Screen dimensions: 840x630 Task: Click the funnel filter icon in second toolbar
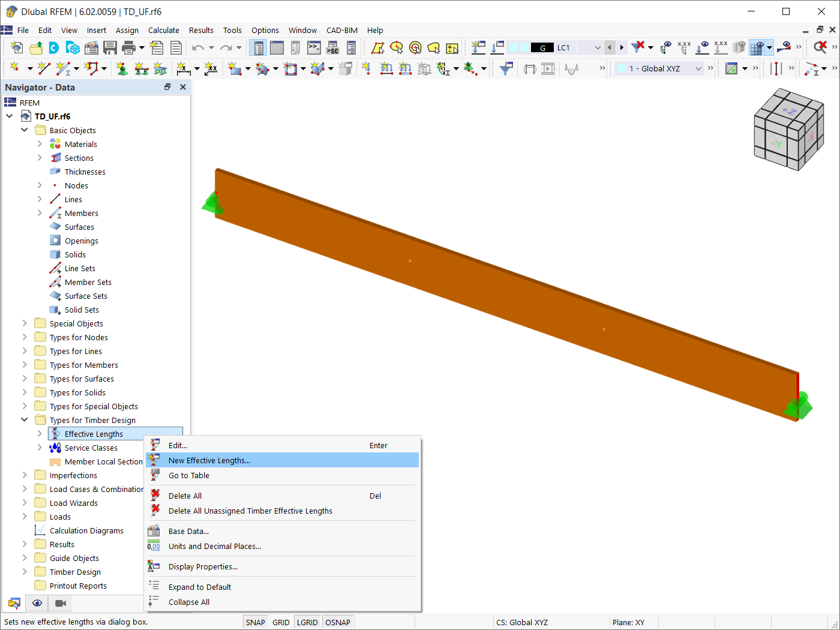[506, 68]
